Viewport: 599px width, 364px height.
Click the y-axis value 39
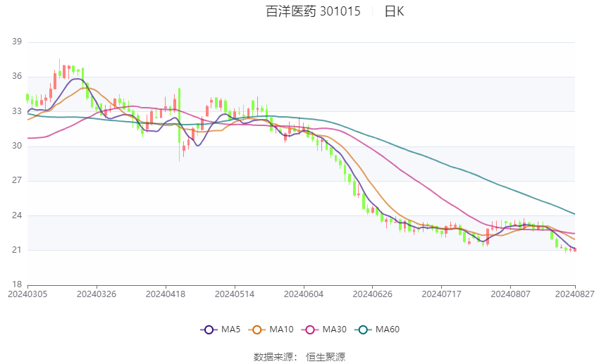point(17,42)
